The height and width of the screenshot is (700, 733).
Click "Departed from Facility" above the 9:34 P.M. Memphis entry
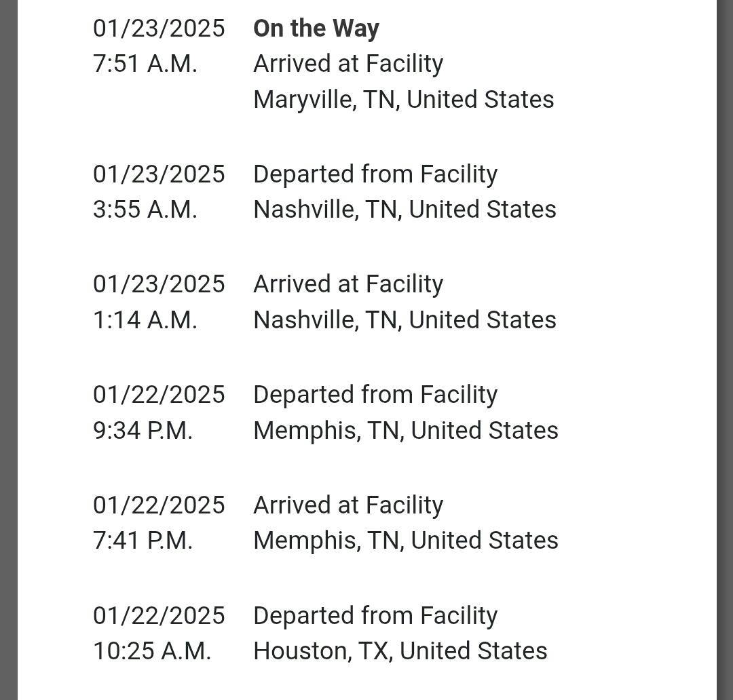(x=375, y=395)
